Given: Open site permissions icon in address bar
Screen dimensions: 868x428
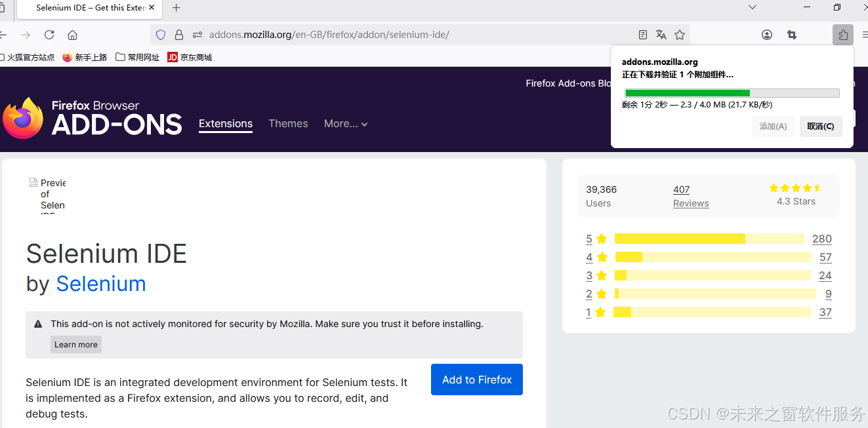Looking at the screenshot, I should click(x=197, y=35).
